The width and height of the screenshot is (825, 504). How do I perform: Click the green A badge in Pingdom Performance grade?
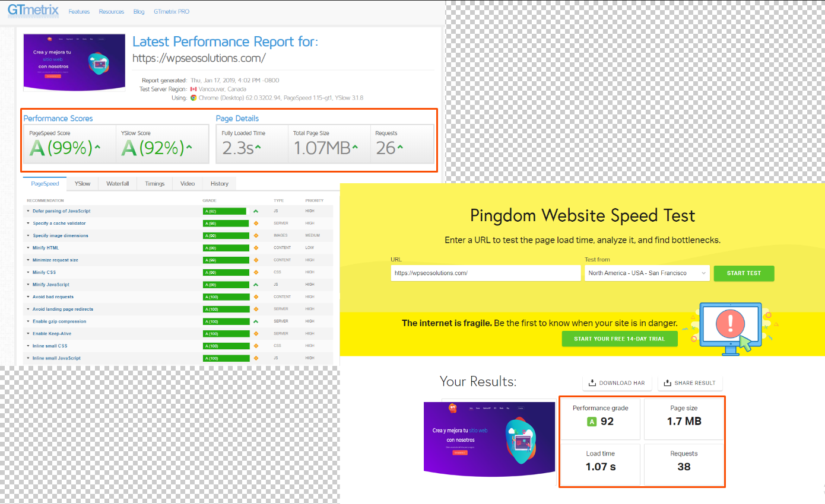point(591,422)
